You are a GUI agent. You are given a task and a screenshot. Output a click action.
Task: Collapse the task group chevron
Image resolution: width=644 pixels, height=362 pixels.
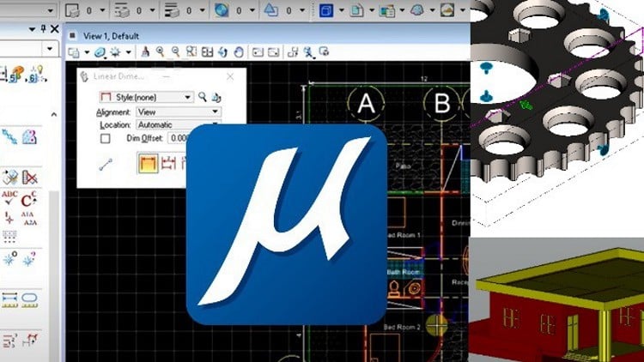coord(52,114)
